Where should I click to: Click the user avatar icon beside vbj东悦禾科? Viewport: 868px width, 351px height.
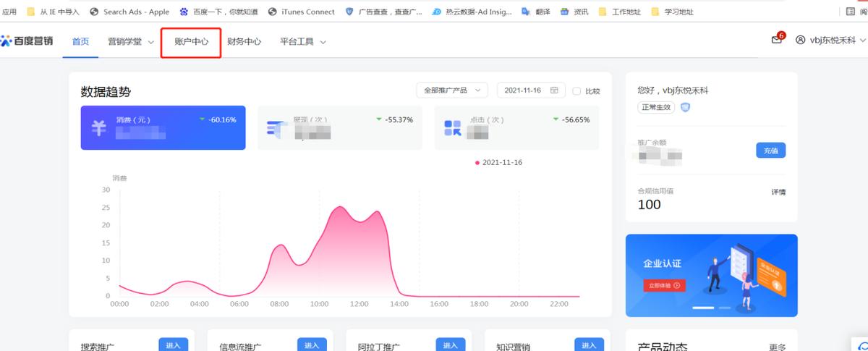click(x=800, y=41)
